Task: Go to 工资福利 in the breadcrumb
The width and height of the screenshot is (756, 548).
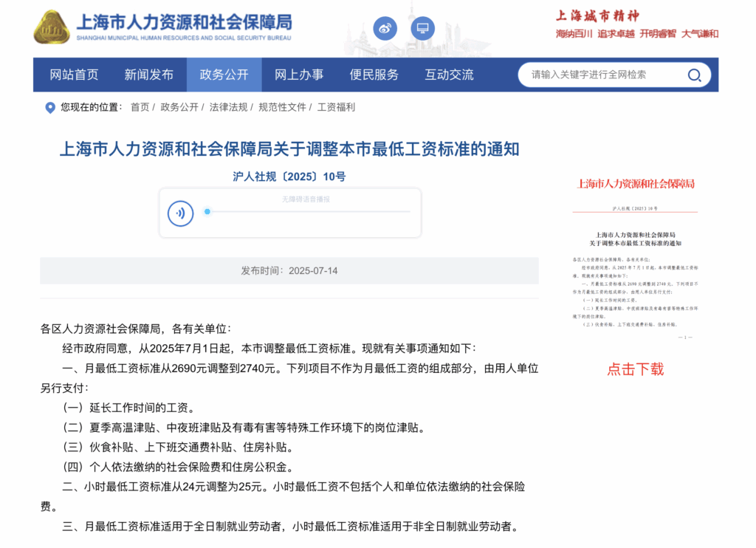Action: coord(336,107)
